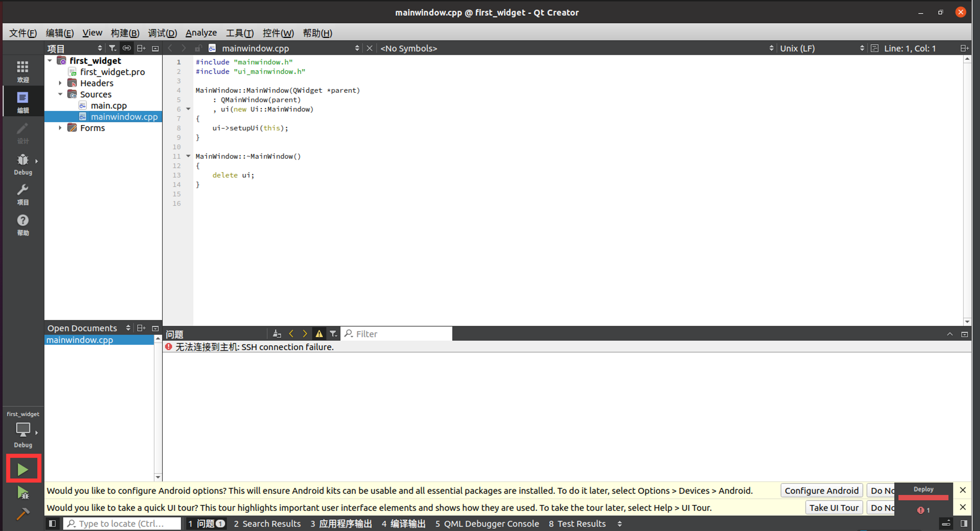Open QML Debugger Console tab

coord(487,524)
